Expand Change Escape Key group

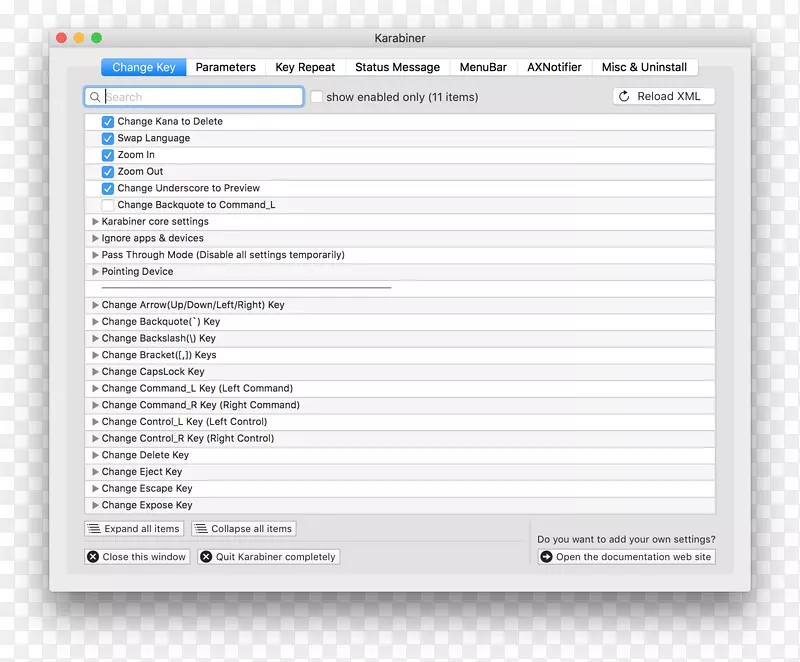[96, 489]
